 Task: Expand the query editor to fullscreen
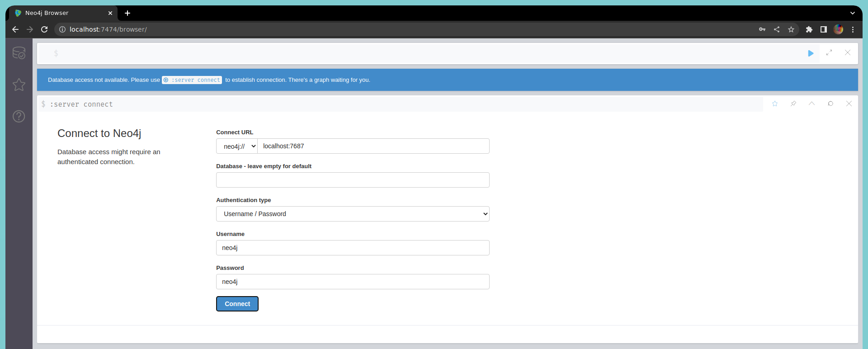coord(829,53)
